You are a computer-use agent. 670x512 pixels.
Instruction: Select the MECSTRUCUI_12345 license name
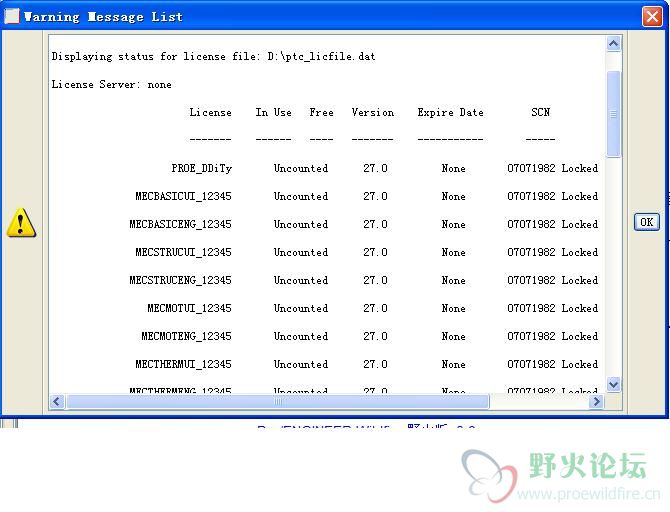tap(183, 252)
